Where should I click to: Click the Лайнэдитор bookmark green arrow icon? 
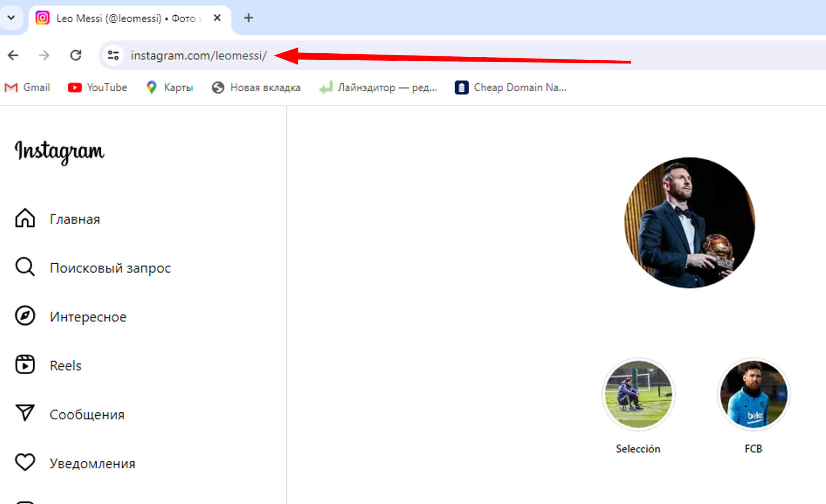326,88
